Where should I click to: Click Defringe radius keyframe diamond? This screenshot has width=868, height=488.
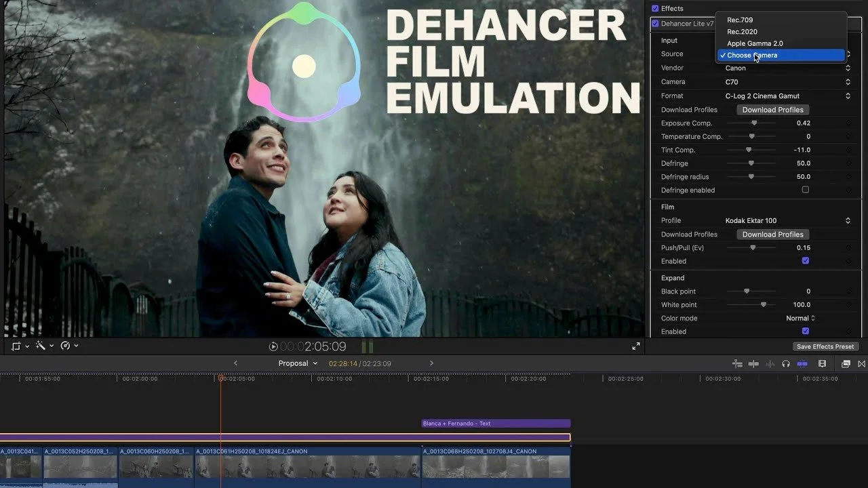point(848,177)
